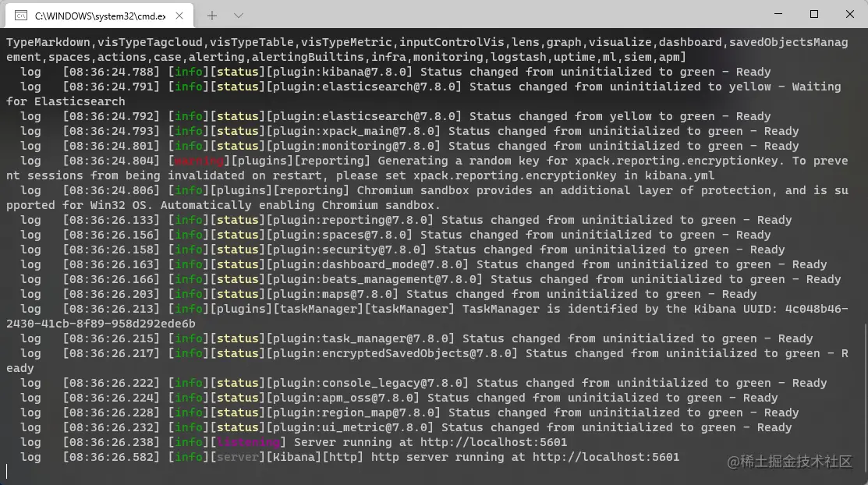The width and height of the screenshot is (868, 485).
Task: Click the red 'warning' log tag
Action: (x=200, y=161)
